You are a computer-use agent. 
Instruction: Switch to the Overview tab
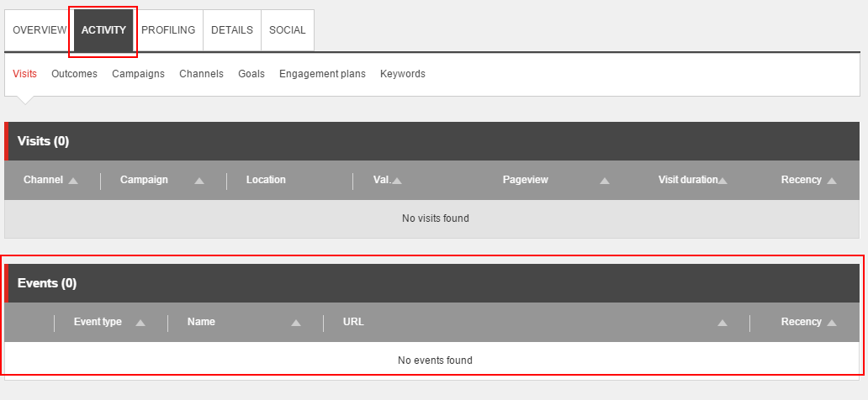[x=40, y=30]
